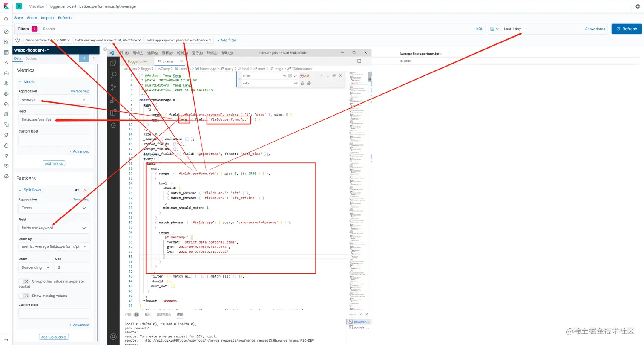
Task: Toggle Match Case in VS Code find
Action: tap(285, 75)
